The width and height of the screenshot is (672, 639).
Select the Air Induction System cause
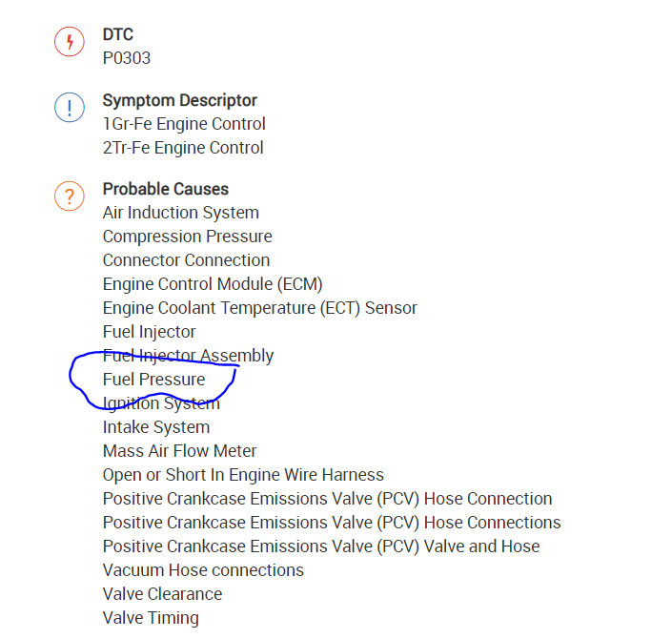pos(181,213)
